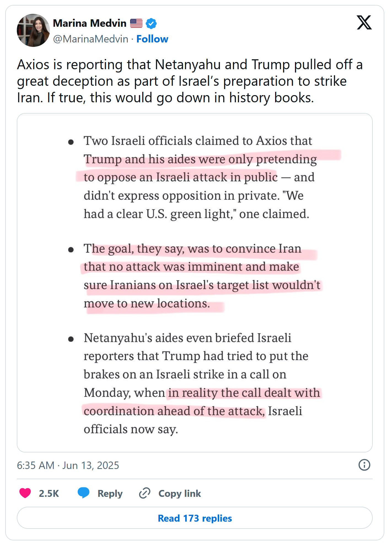Screen dimensions: 392x547
Task: Click the 2.5K likes count
Action: pyautogui.click(x=49, y=494)
